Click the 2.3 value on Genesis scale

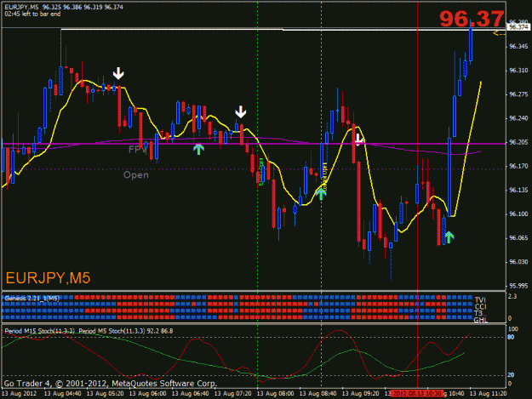512,297
